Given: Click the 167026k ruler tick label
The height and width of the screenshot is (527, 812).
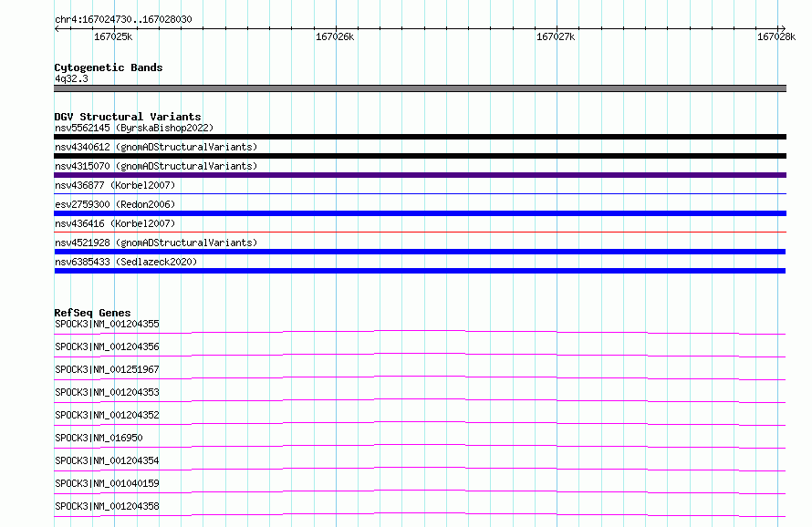Looking at the screenshot, I should [x=335, y=36].
